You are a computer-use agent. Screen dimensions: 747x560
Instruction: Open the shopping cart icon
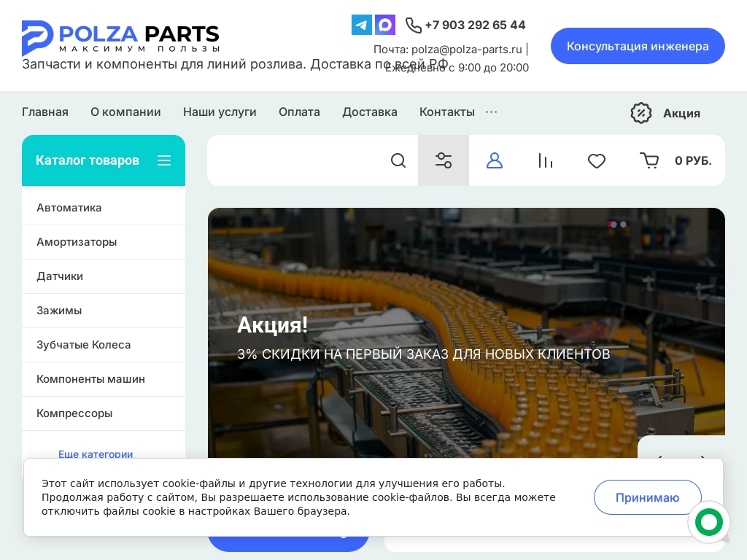(x=649, y=160)
